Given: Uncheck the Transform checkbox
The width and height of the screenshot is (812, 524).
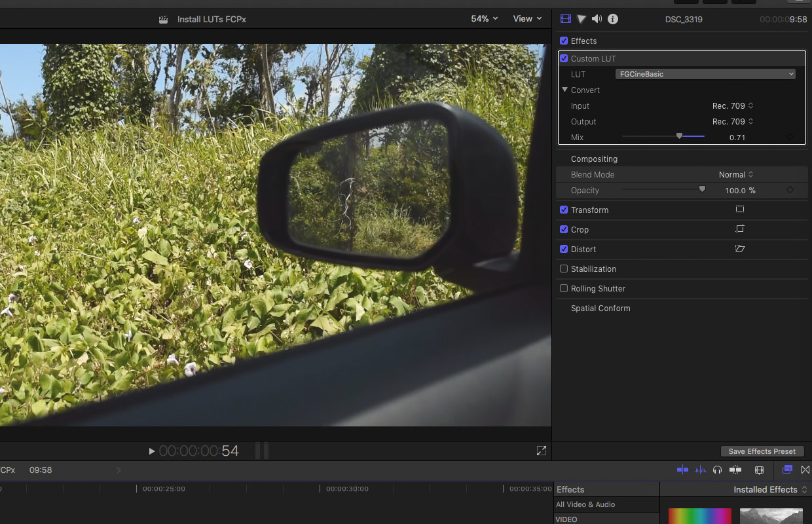Looking at the screenshot, I should (564, 210).
